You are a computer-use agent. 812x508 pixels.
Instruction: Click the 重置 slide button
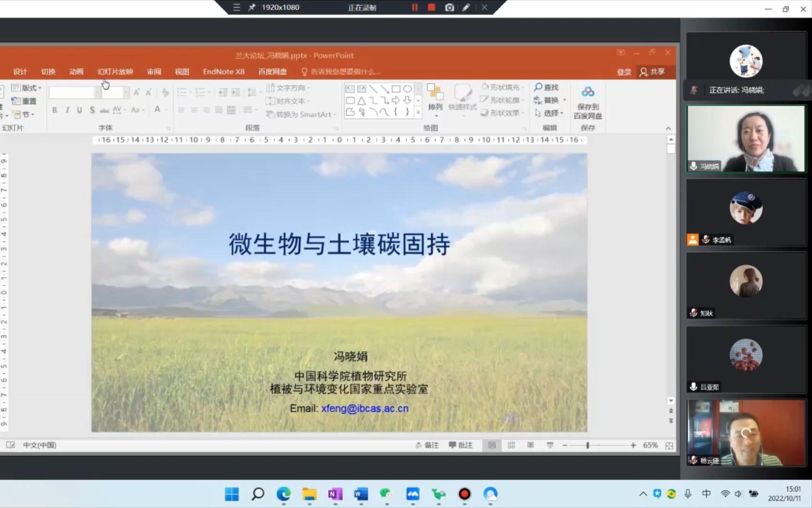(24, 101)
